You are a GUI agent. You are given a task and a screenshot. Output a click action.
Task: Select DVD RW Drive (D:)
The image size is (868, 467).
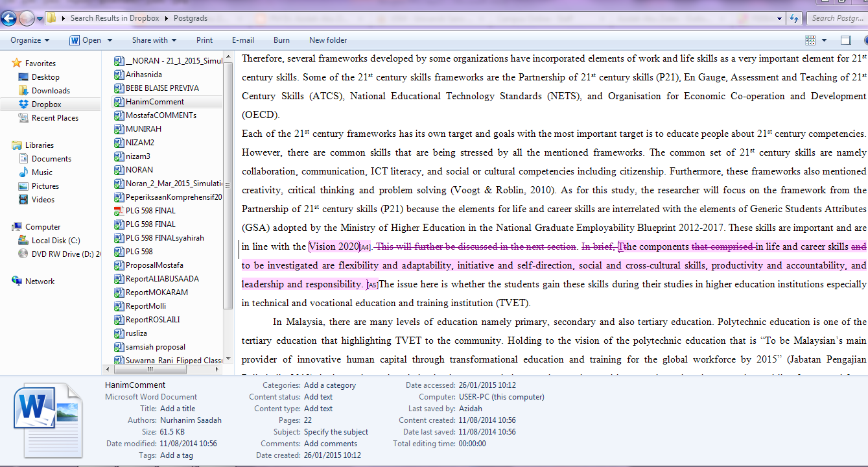[60, 254]
